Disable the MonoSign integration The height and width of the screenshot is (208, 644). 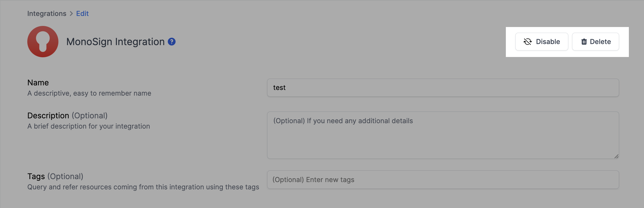[x=542, y=42]
